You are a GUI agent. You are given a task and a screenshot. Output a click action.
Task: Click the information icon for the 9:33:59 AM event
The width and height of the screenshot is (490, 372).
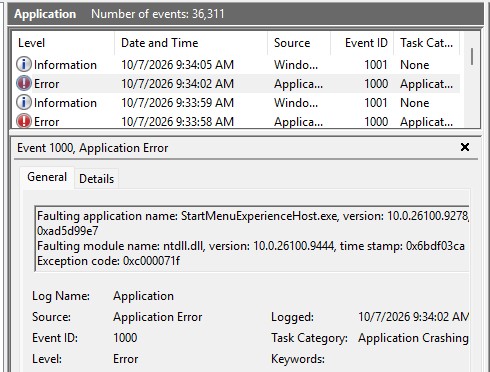24,102
